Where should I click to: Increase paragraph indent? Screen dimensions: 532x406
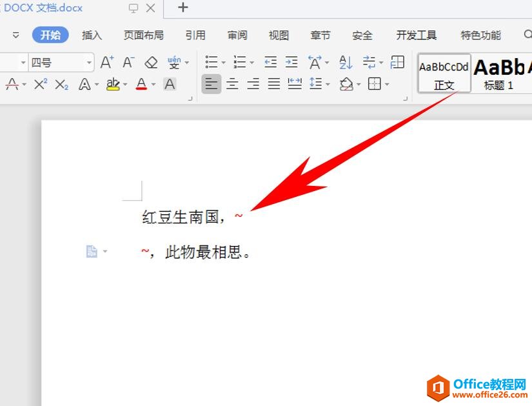(x=291, y=62)
